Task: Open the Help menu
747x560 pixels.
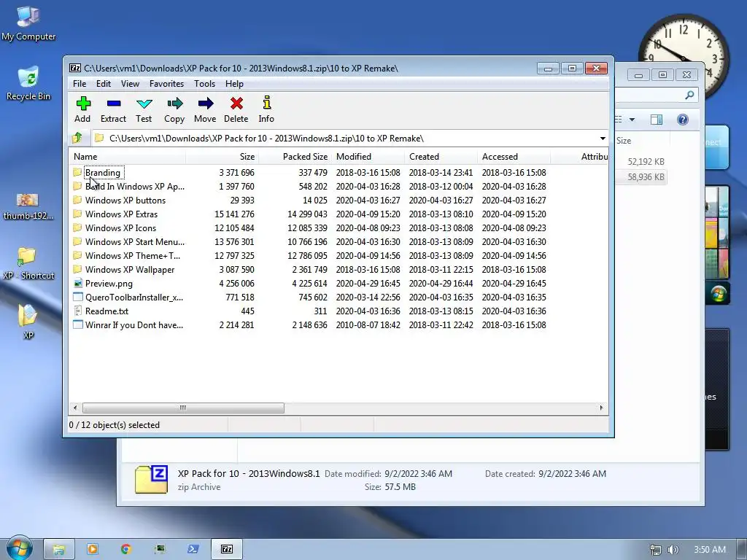Action: point(234,84)
